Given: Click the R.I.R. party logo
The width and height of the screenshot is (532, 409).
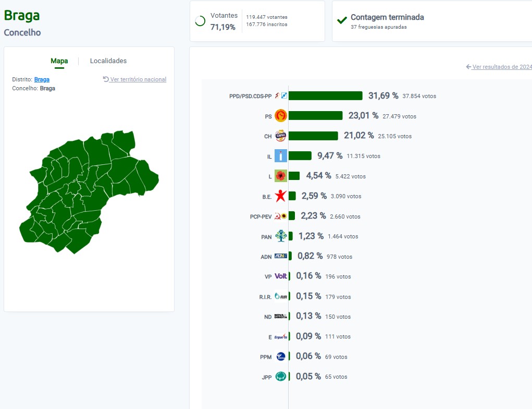Looking at the screenshot, I should pos(280,296).
